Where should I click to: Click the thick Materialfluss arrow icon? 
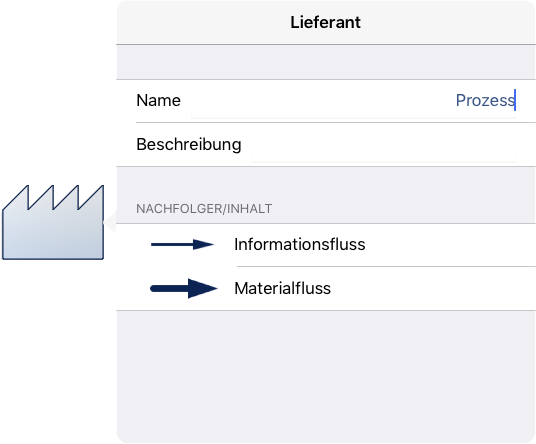[184, 288]
